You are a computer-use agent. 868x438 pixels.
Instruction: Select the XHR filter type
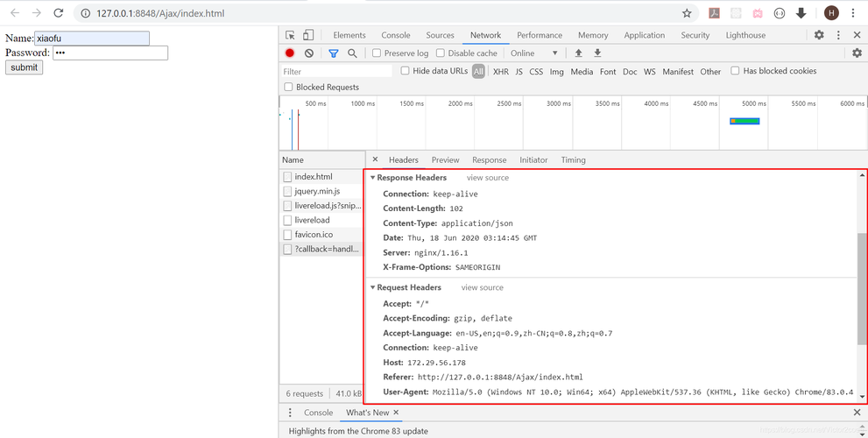coord(500,72)
